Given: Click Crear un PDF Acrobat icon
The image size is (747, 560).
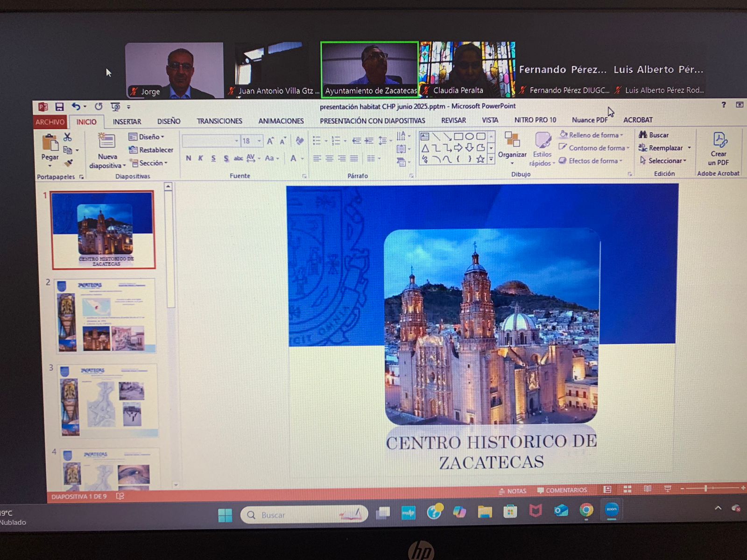Looking at the screenshot, I should (719, 140).
